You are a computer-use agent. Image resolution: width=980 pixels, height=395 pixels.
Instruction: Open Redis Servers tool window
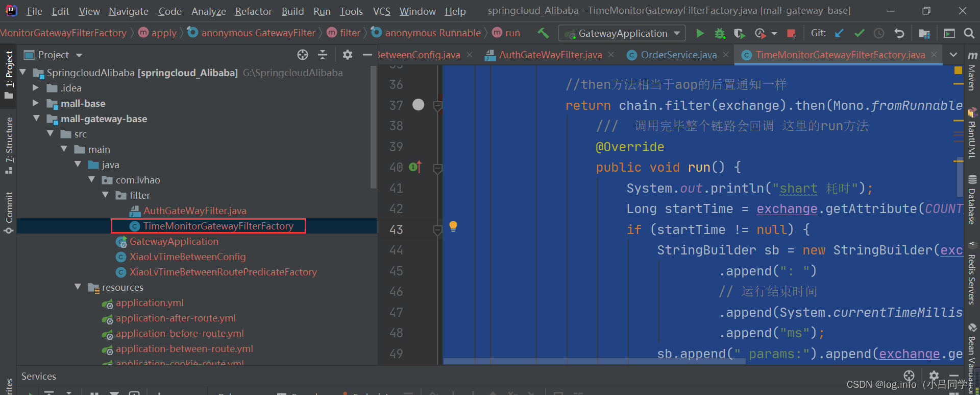pyautogui.click(x=972, y=273)
